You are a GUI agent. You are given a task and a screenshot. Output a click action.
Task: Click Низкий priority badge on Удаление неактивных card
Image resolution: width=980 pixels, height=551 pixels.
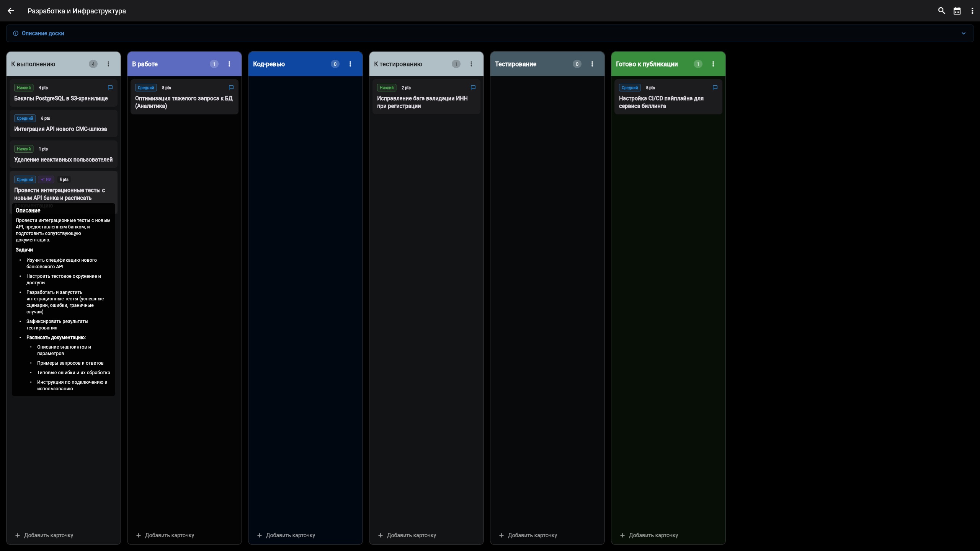click(24, 149)
